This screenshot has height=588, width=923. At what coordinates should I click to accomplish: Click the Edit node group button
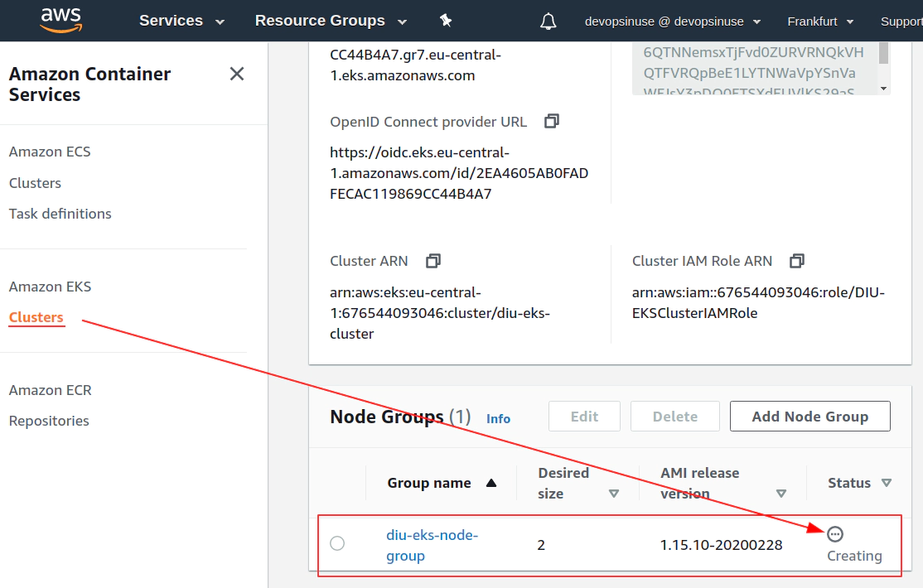[x=584, y=416]
